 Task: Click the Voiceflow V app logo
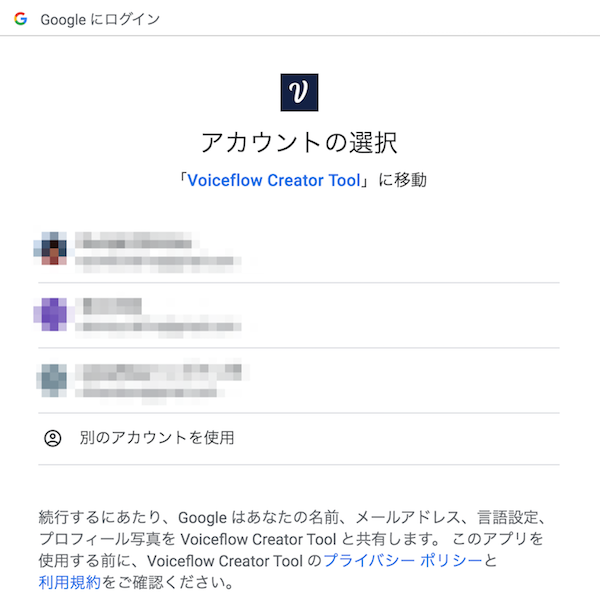coord(299,93)
